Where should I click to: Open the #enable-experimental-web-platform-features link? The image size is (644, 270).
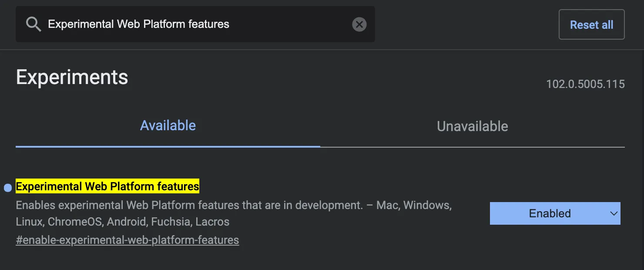(x=127, y=240)
